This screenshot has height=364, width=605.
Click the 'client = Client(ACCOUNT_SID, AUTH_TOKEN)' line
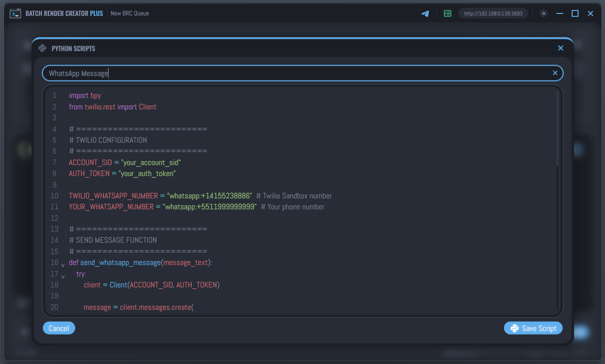(x=151, y=285)
